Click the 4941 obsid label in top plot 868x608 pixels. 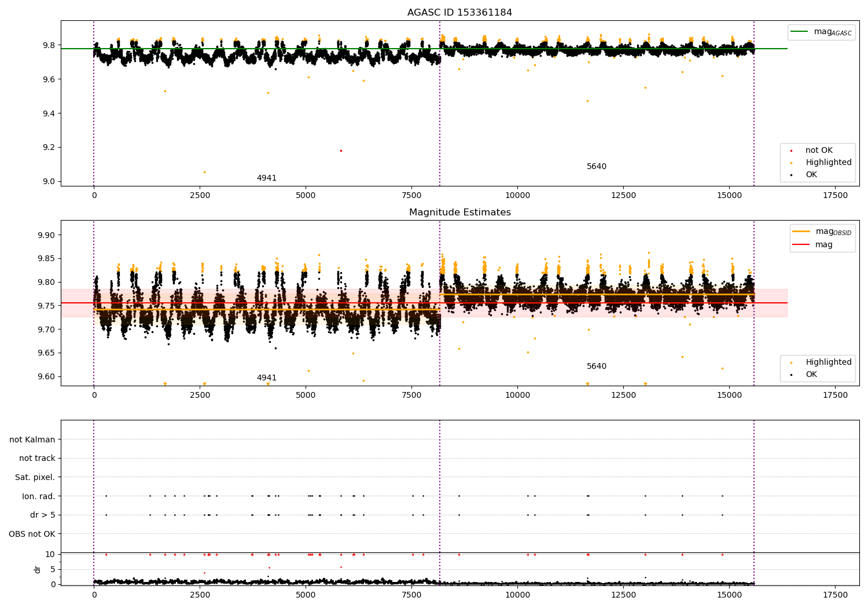(x=267, y=178)
